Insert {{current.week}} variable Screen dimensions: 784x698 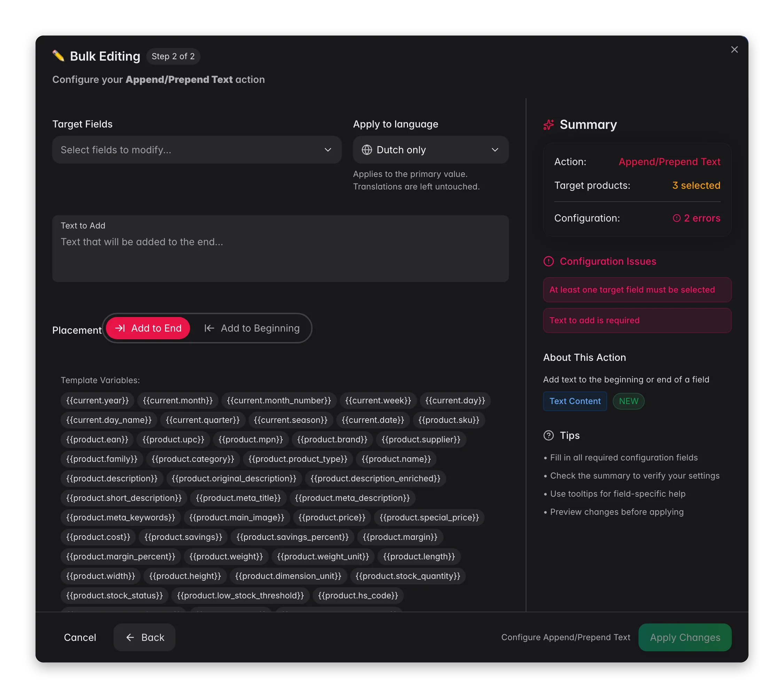tap(378, 400)
